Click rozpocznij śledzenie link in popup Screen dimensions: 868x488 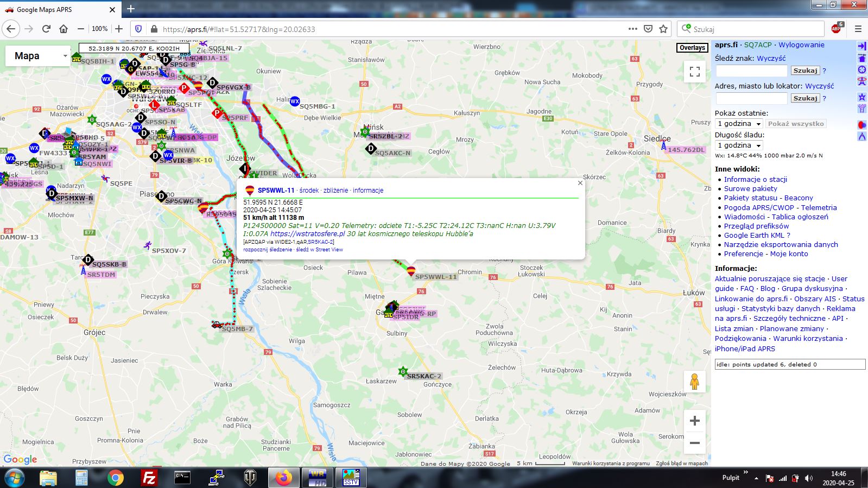tap(268, 250)
